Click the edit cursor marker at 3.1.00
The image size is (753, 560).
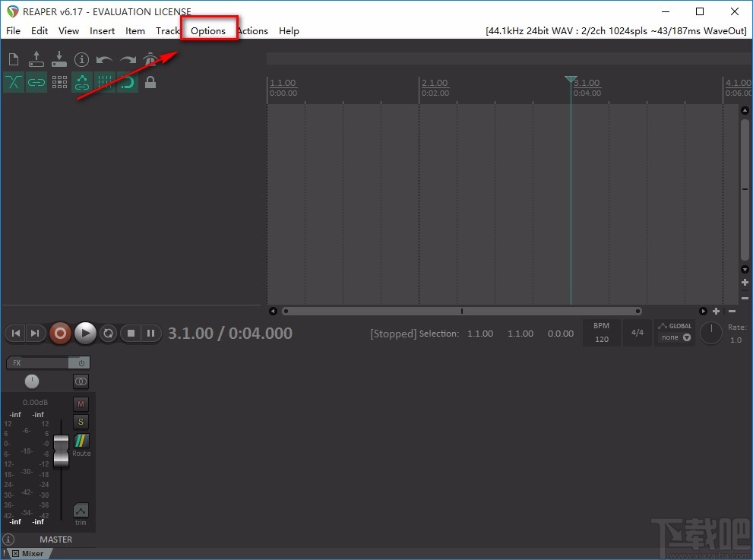571,79
